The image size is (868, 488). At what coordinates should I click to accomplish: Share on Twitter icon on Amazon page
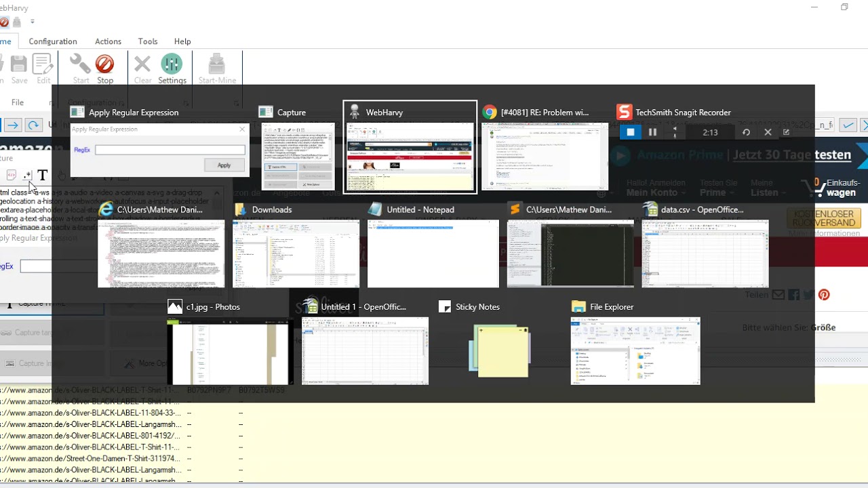pyautogui.click(x=808, y=295)
